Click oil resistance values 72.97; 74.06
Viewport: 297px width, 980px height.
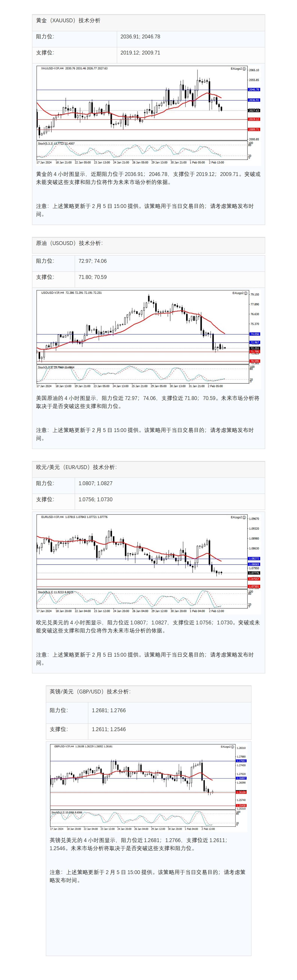pyautogui.click(x=93, y=261)
